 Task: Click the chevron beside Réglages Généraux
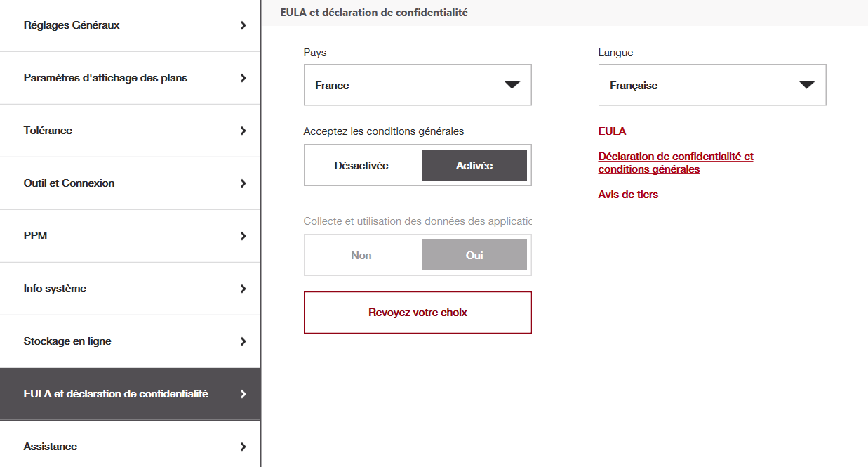pos(243,25)
